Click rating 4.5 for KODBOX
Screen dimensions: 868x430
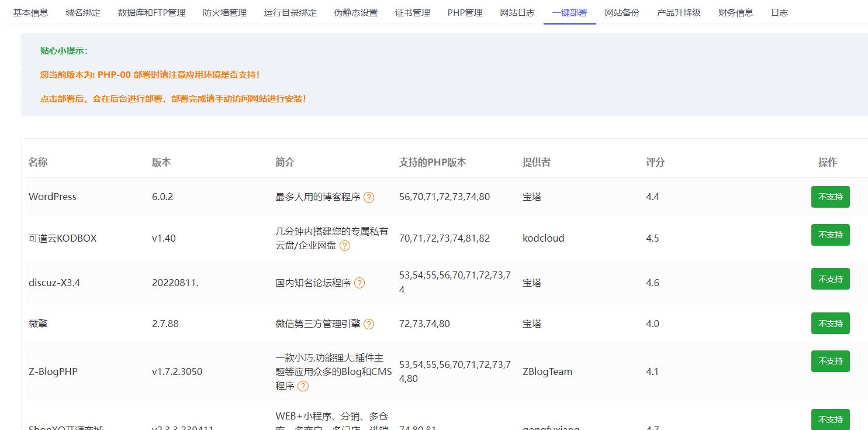click(652, 238)
